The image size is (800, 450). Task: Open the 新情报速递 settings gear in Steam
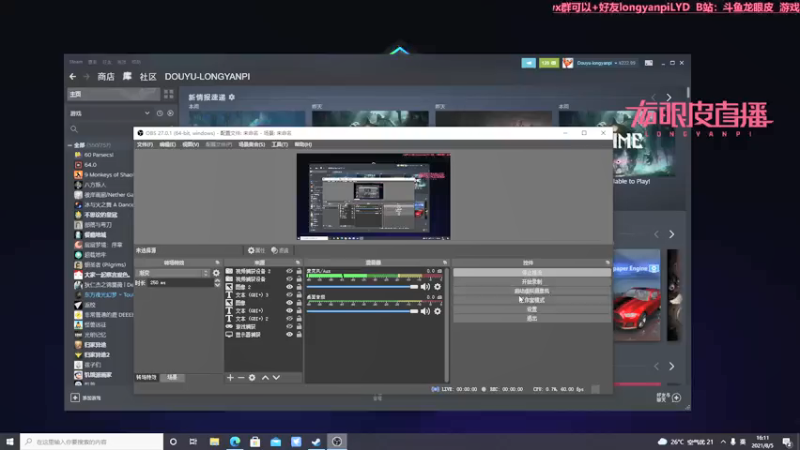click(232, 97)
